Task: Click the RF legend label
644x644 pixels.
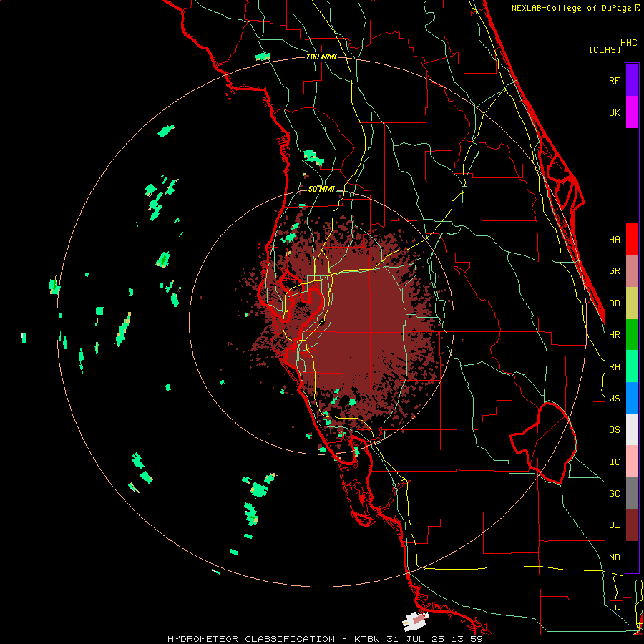Action: [x=614, y=81]
